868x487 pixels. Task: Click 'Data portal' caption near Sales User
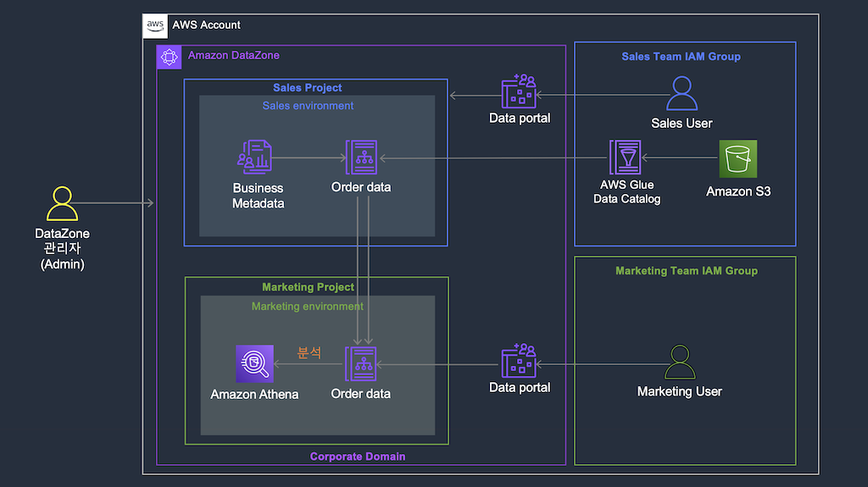520,118
